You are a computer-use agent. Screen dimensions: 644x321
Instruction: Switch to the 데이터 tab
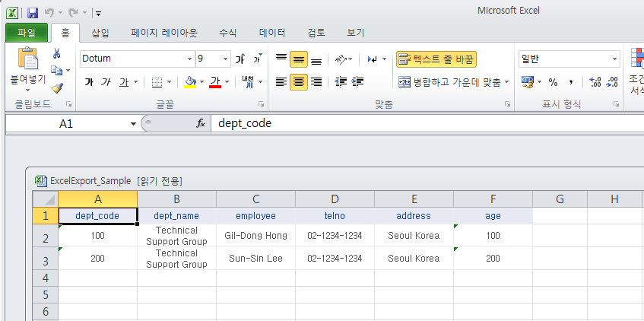[x=272, y=33]
